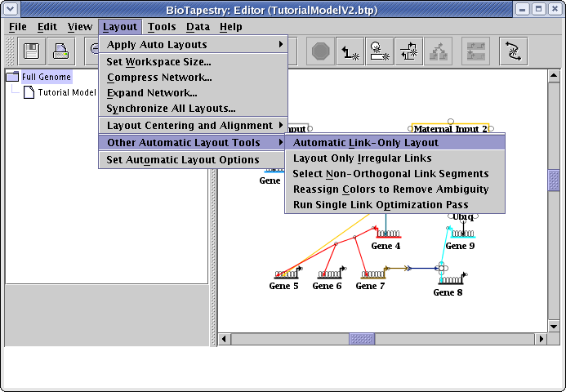Click the Save floppy disk toolbar icon
The image size is (566, 392).
(x=33, y=51)
